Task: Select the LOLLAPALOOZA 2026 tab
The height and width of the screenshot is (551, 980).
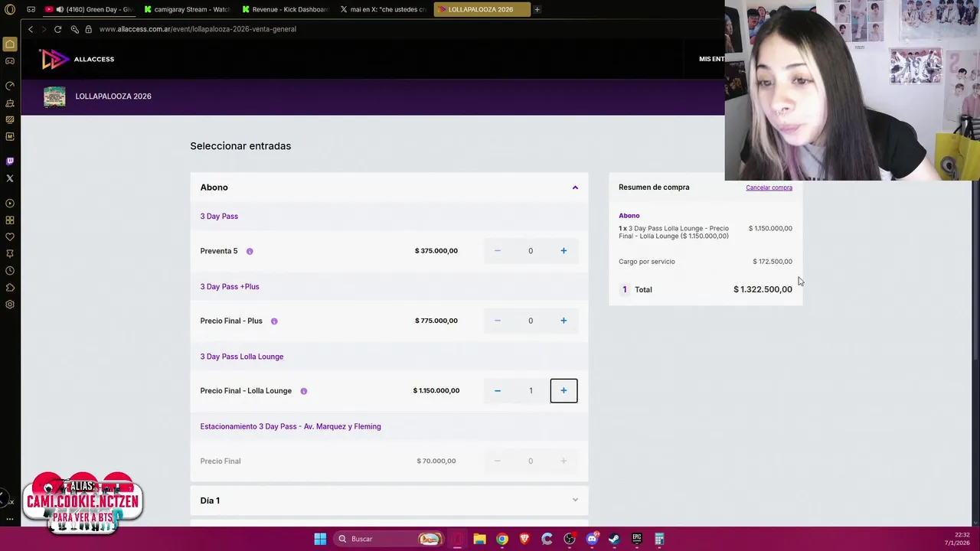Action: [481, 9]
